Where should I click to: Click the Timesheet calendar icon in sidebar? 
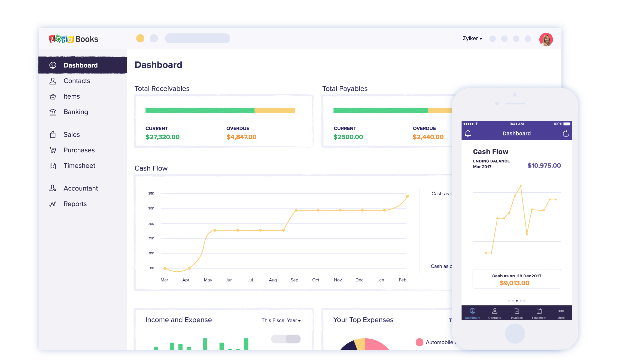[53, 166]
